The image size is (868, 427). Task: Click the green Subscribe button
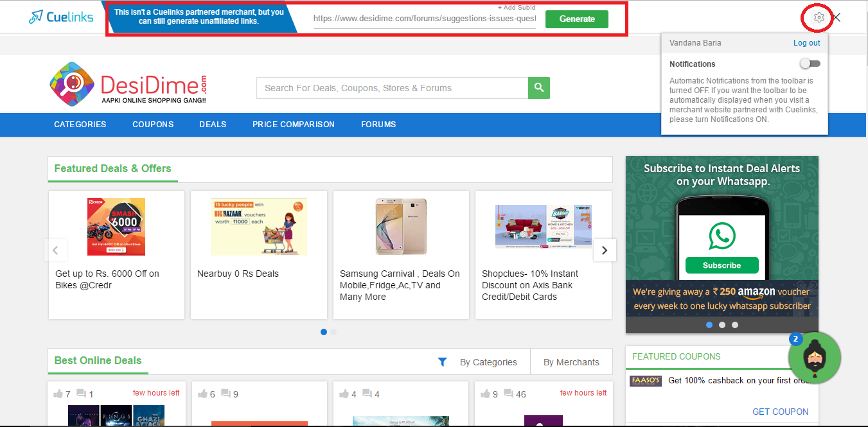pyautogui.click(x=722, y=265)
